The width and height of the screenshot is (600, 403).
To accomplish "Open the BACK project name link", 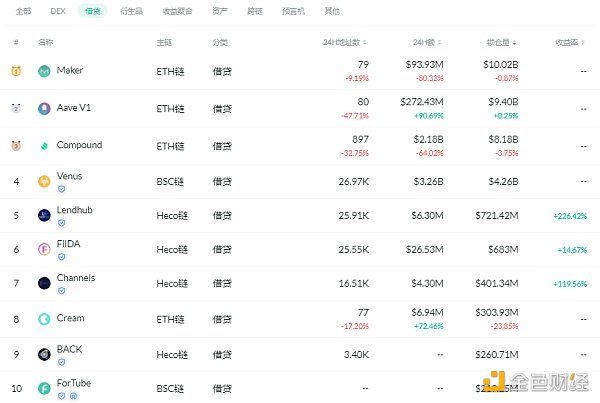I will [x=71, y=349].
